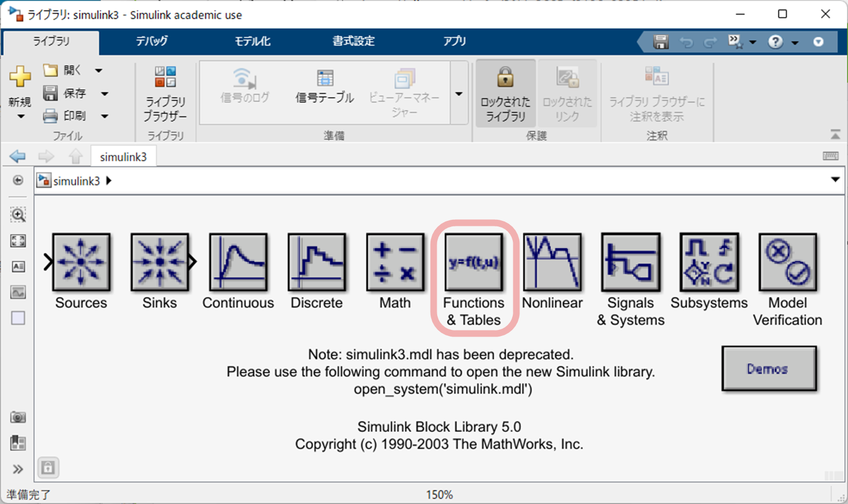Expand the simulink3 breadcrumb arrow
This screenshot has height=504, width=848.
[109, 181]
